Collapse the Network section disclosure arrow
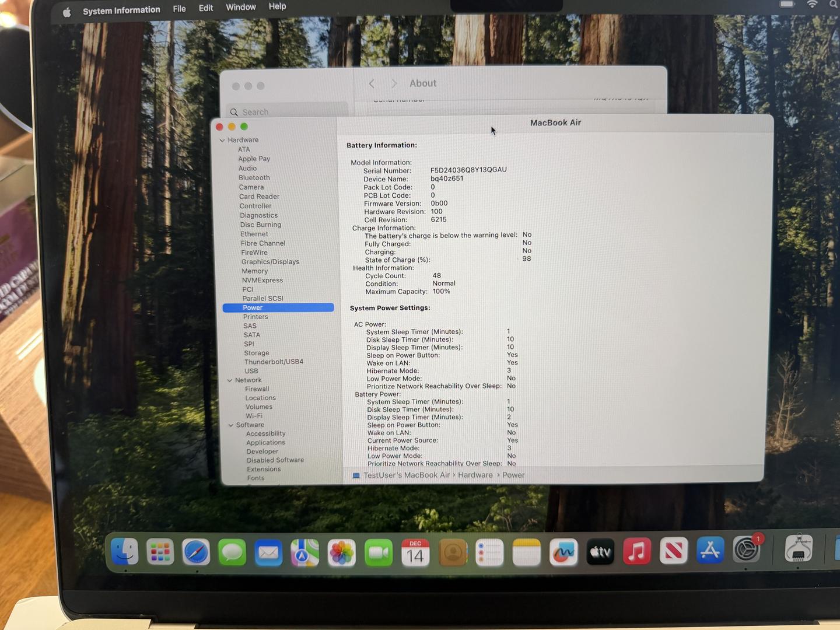This screenshot has height=630, width=840. 230,380
